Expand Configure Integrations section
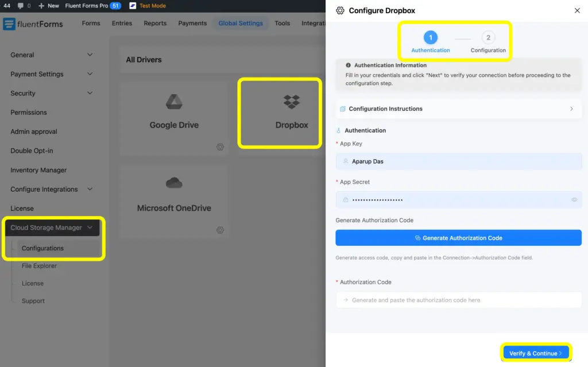 tap(52, 189)
